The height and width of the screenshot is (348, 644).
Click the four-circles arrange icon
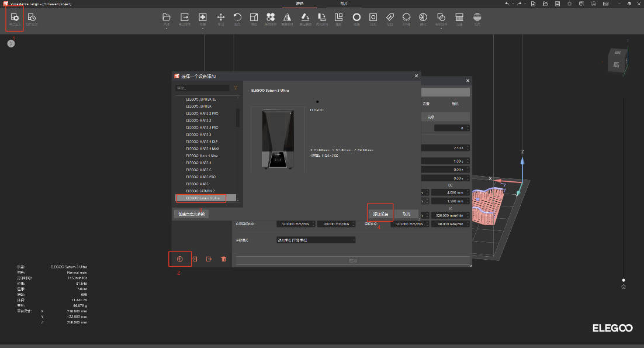(270, 17)
